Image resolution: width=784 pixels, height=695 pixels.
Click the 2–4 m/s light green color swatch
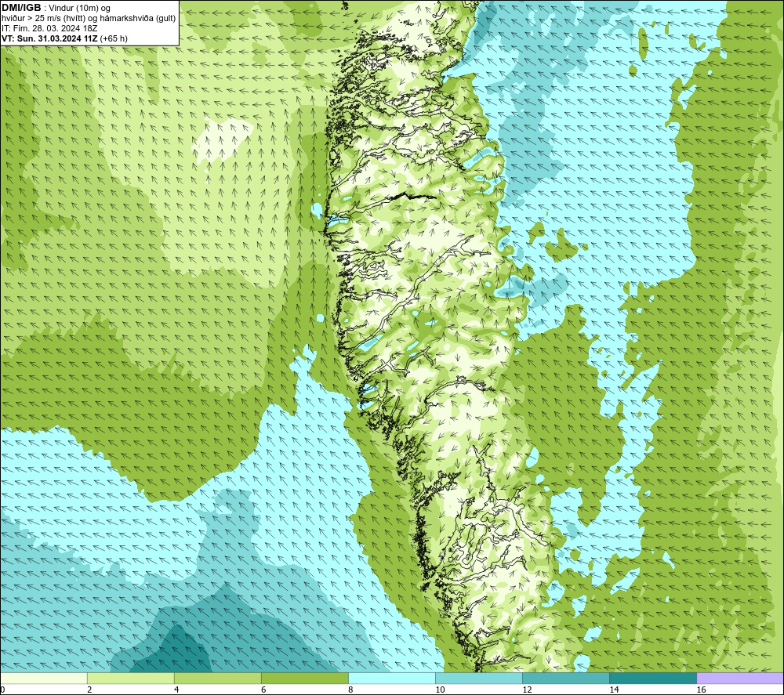130,678
